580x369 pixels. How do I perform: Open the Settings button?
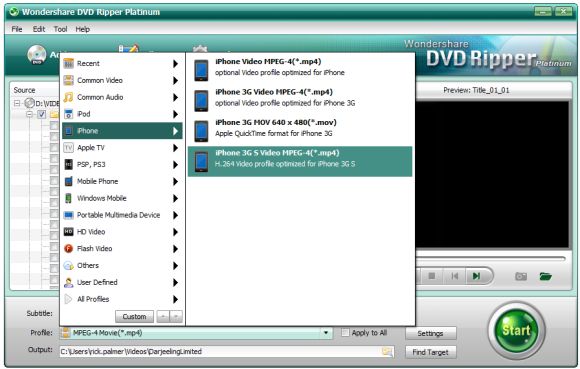click(x=431, y=333)
